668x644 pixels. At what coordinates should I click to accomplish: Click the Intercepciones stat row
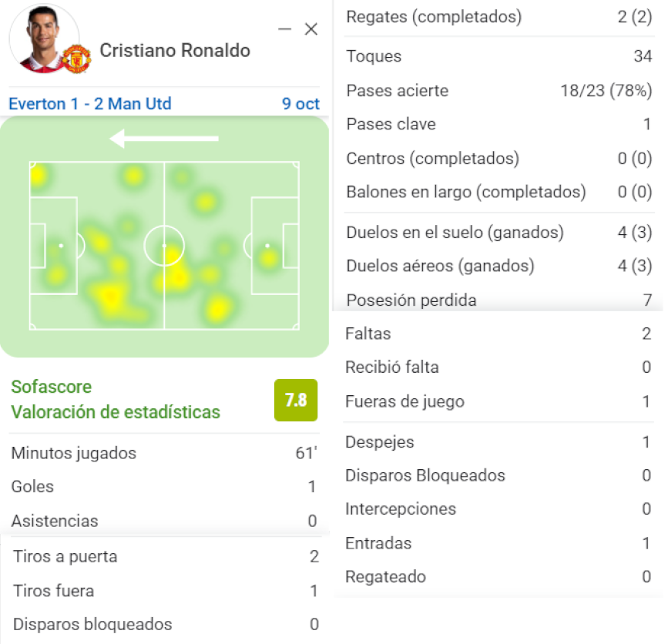pyautogui.click(x=498, y=509)
